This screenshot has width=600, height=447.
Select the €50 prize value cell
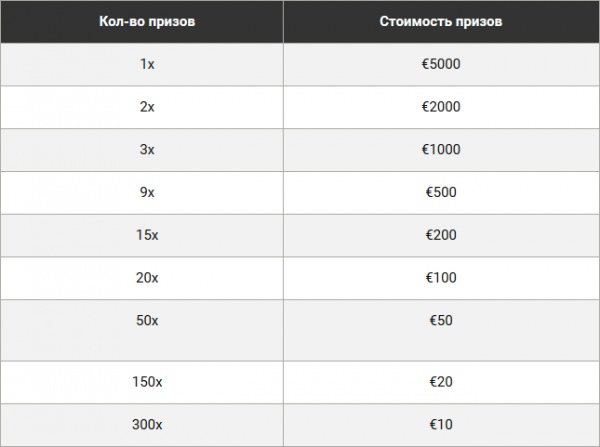click(x=441, y=330)
